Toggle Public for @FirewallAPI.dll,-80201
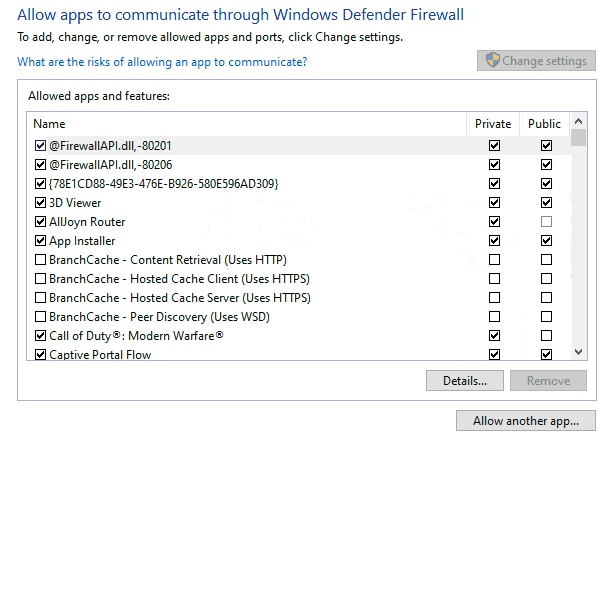 click(546, 146)
